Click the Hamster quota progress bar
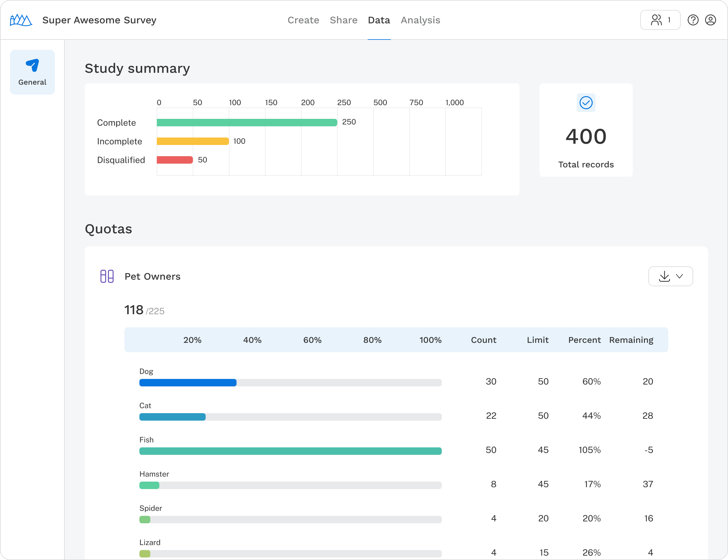This screenshot has height=560, width=728. click(290, 485)
